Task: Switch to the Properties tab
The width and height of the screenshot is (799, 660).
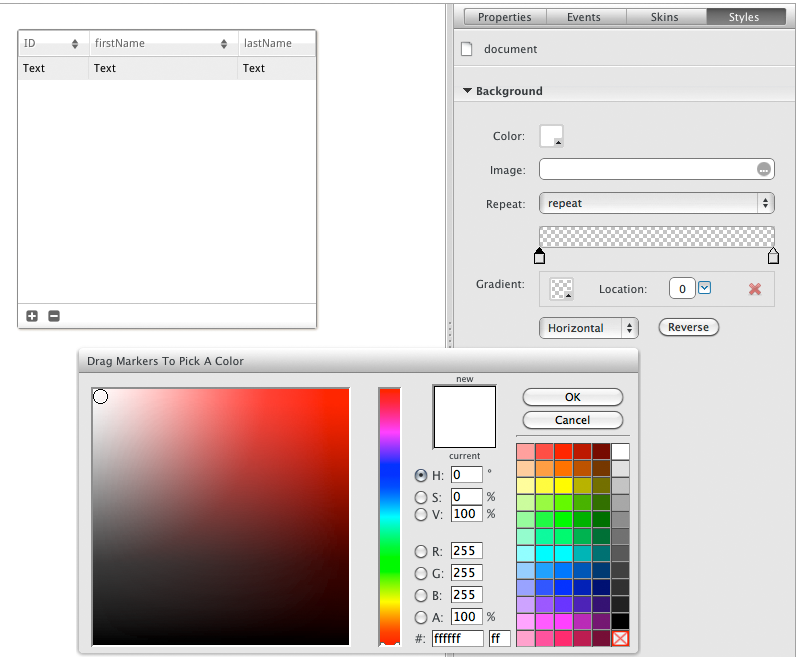Action: [x=504, y=17]
